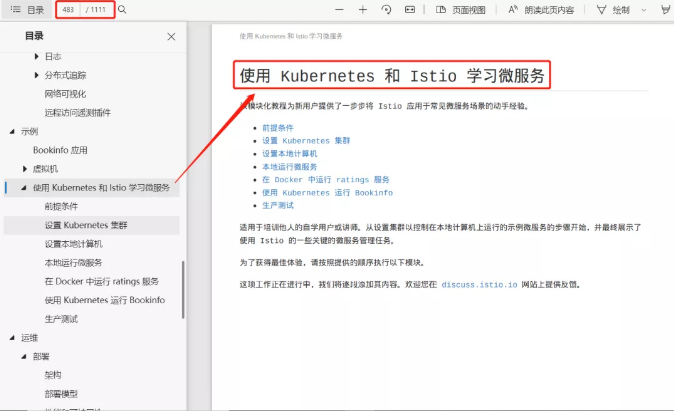
Task: Follow 设置 Kubernetes 集群 link in page
Action: pyautogui.click(x=306, y=141)
